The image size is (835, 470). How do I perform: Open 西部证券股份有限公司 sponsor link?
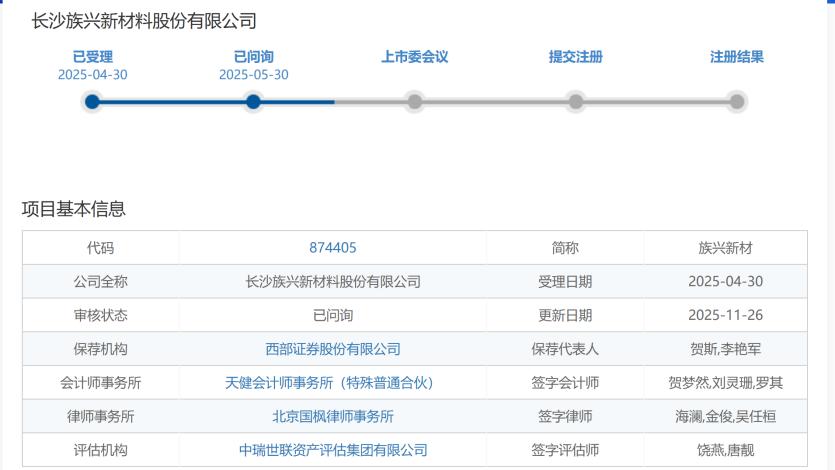(332, 349)
